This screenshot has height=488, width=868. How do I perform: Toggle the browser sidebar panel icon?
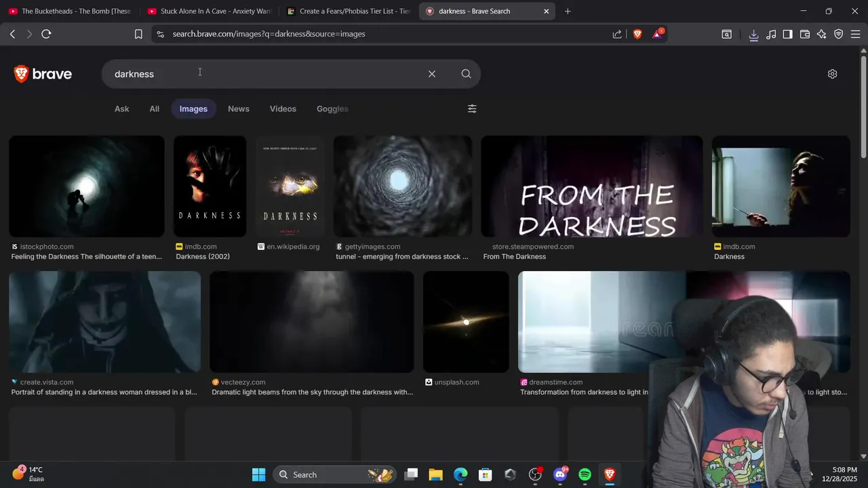(787, 34)
